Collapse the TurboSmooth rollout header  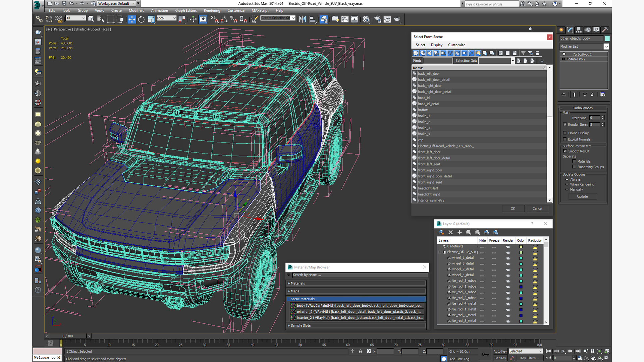click(583, 108)
